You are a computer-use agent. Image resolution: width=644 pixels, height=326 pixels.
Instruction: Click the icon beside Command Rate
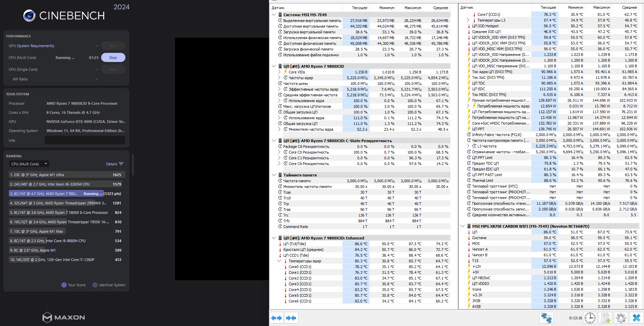[x=280, y=227]
